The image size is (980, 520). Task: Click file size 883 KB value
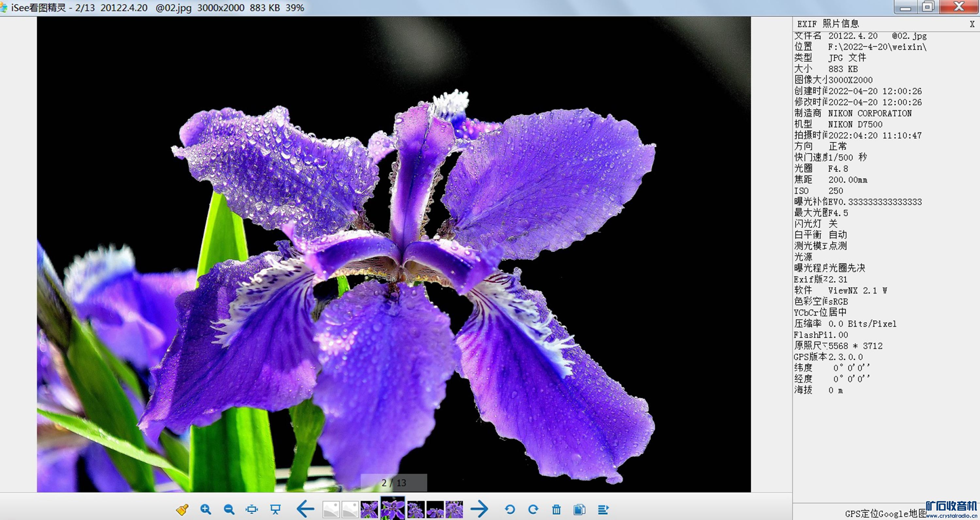[x=843, y=69]
